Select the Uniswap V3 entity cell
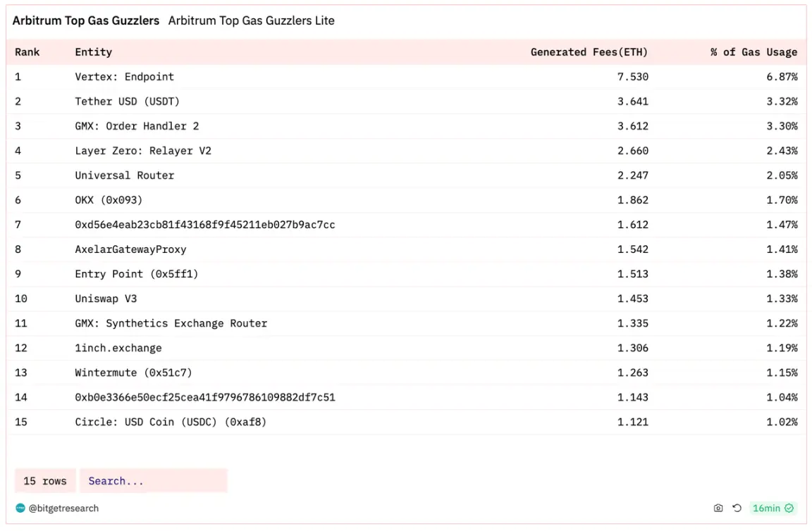This screenshot has width=812, height=531. coord(106,299)
